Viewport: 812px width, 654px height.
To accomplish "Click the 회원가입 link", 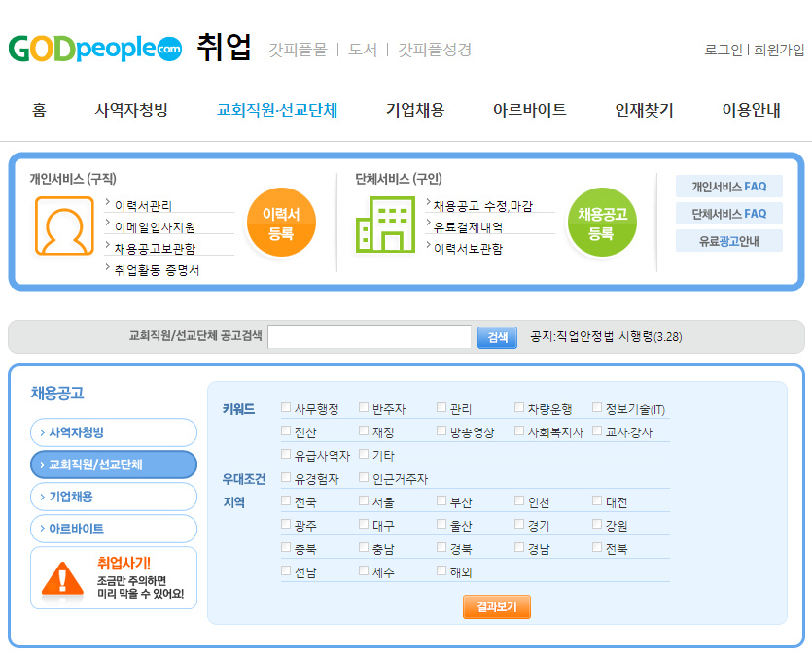I will (x=779, y=50).
